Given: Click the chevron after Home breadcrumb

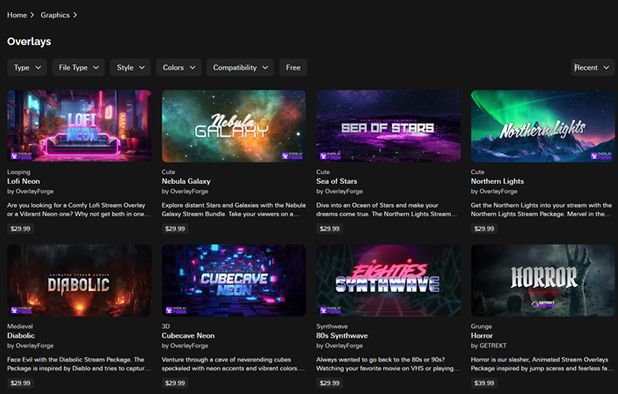Looking at the screenshot, I should pos(32,15).
